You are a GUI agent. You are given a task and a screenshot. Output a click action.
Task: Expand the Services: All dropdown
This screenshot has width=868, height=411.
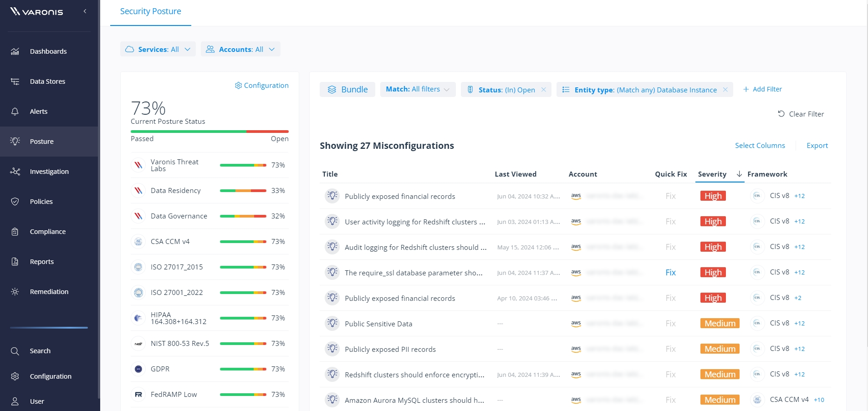pyautogui.click(x=158, y=49)
